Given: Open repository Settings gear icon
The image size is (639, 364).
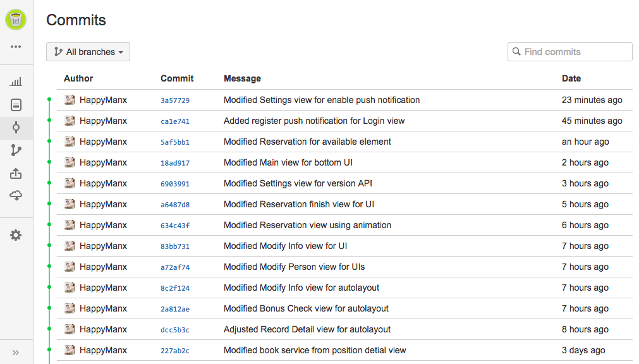Looking at the screenshot, I should click(x=16, y=235).
